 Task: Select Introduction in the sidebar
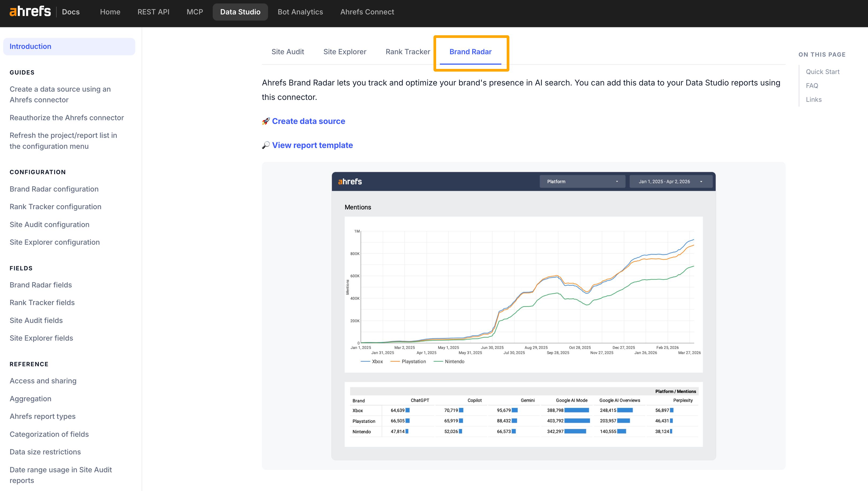[x=69, y=46]
